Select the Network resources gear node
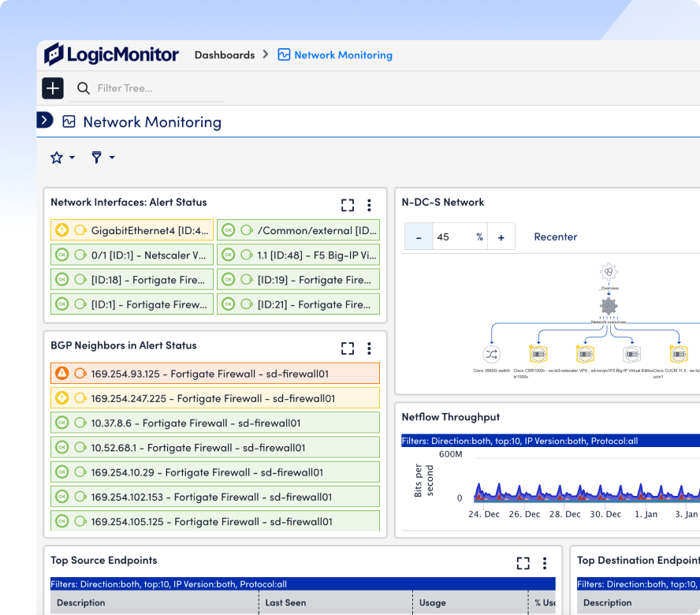This screenshot has width=700, height=615. tap(609, 306)
